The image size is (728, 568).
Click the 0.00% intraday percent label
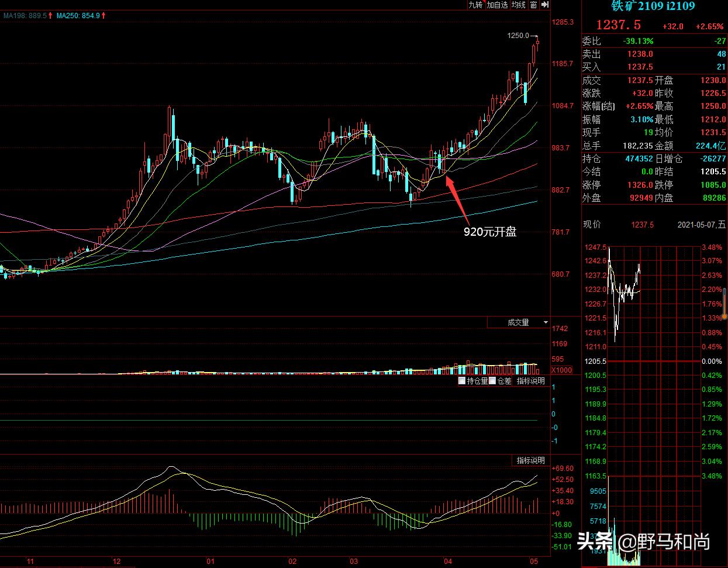[x=712, y=362]
